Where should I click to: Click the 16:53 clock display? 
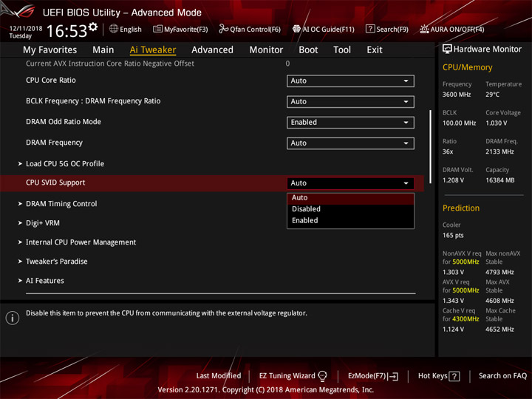66,31
